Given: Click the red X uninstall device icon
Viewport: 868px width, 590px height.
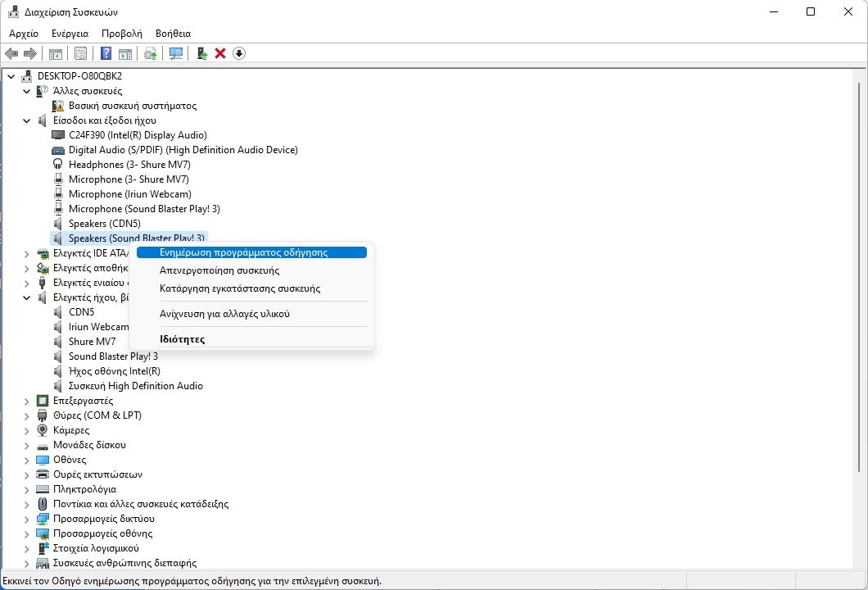Looking at the screenshot, I should 219,52.
